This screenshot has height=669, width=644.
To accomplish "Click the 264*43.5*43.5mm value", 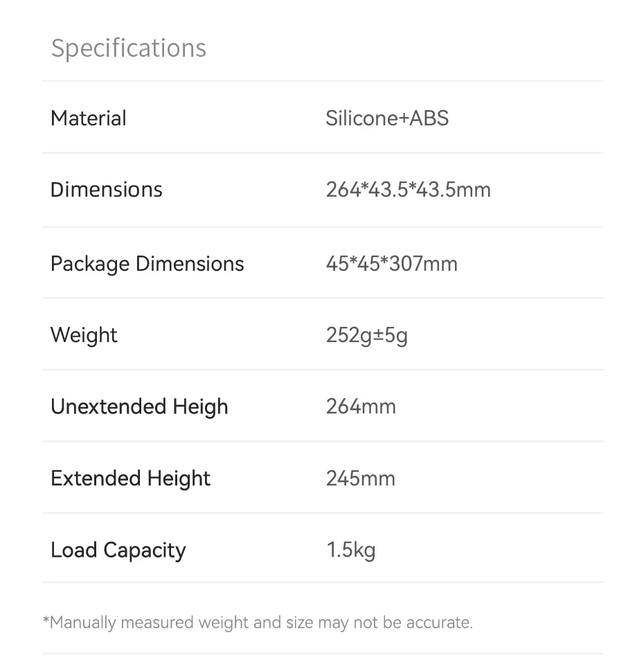I will (408, 190).
